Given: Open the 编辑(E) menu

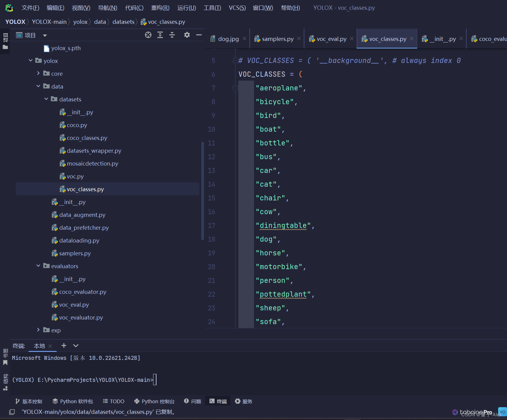Looking at the screenshot, I should (x=55, y=8).
